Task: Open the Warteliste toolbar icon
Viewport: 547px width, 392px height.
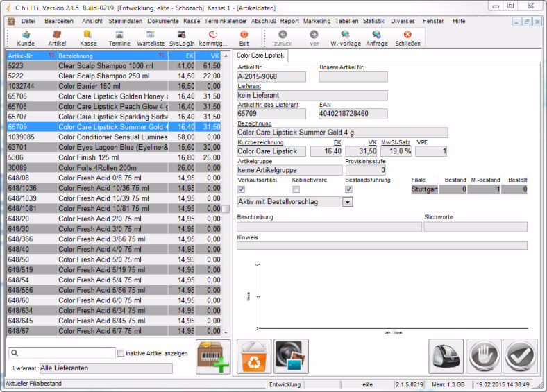Action: 151,38
